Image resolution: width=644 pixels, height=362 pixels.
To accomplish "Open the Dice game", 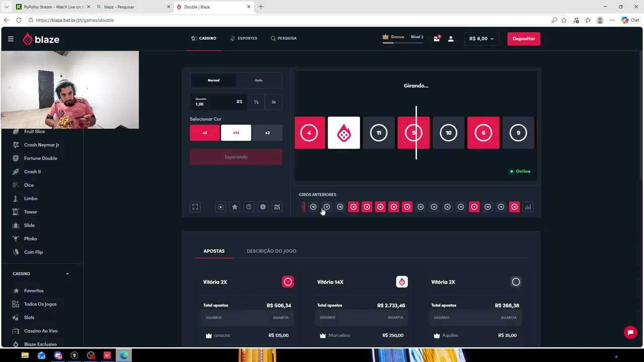I will [29, 185].
